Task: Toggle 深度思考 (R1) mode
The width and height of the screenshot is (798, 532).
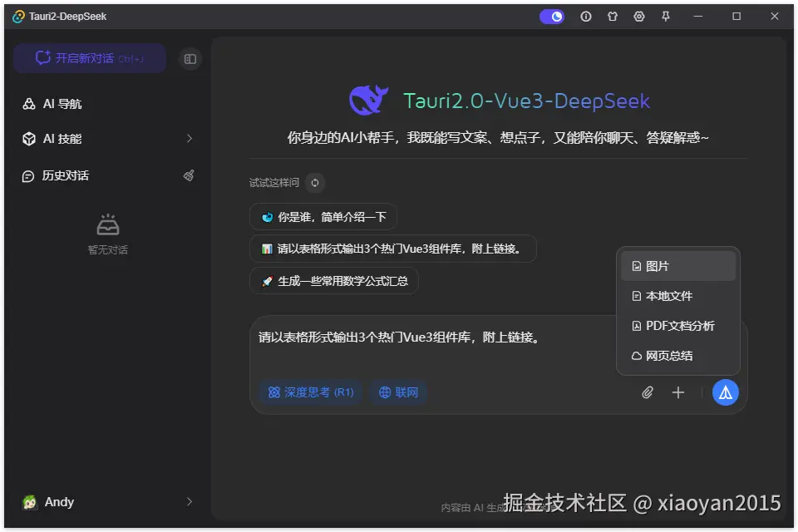Action: pyautogui.click(x=311, y=392)
